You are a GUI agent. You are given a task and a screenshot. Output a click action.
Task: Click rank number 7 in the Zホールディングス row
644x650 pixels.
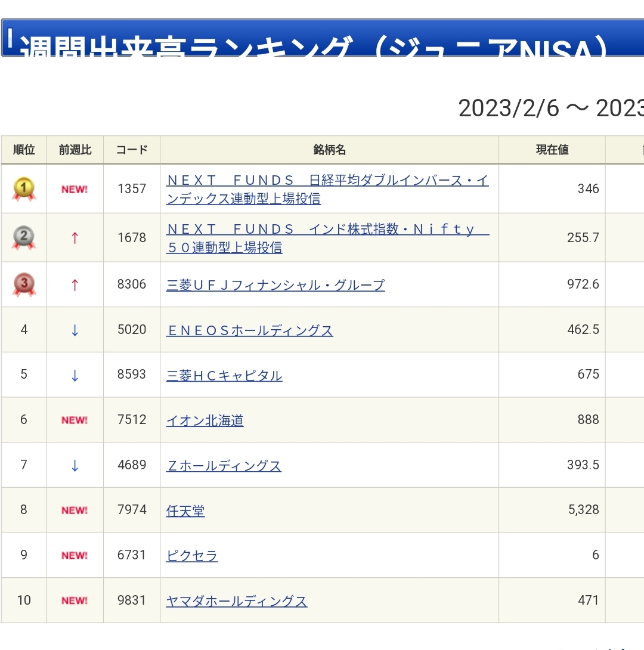point(24,465)
